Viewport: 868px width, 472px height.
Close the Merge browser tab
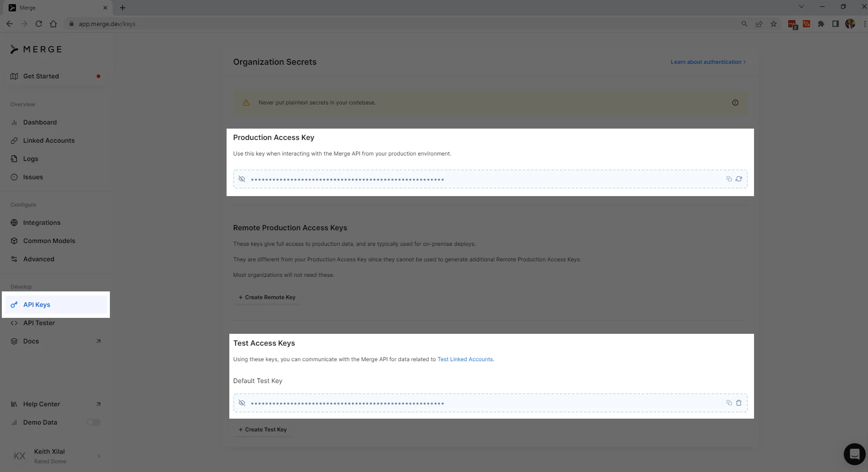click(x=105, y=8)
